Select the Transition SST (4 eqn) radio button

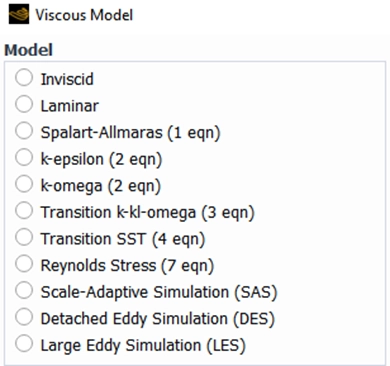pos(24,237)
